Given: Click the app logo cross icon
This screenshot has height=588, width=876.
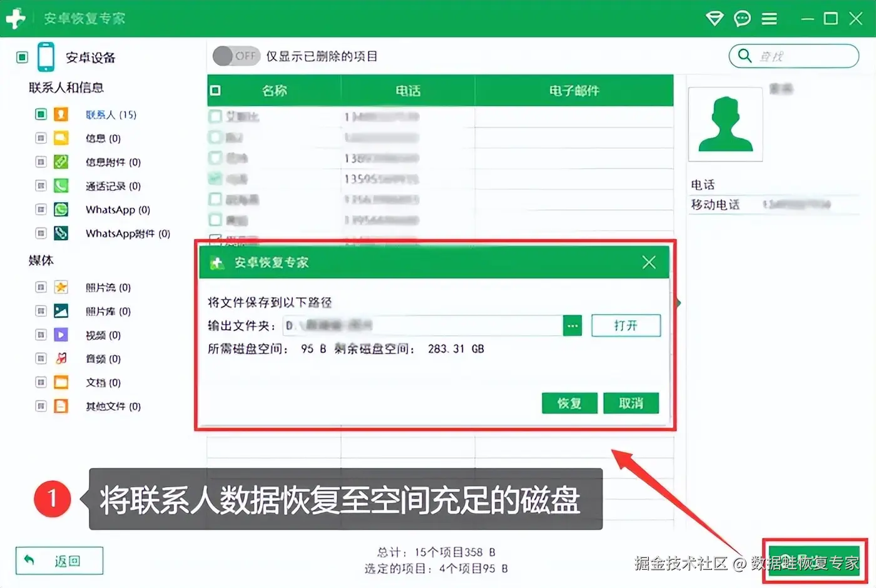Looking at the screenshot, I should point(15,19).
